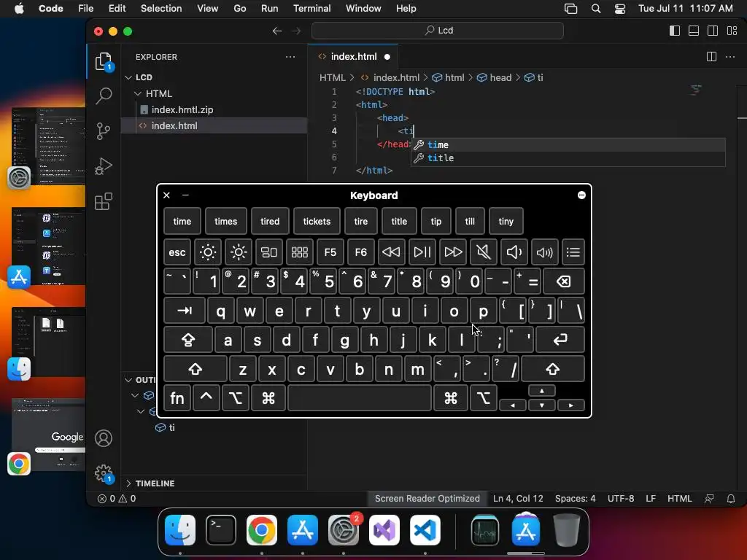Change indentation Spaces: 4
The width and height of the screenshot is (747, 560).
(x=575, y=499)
